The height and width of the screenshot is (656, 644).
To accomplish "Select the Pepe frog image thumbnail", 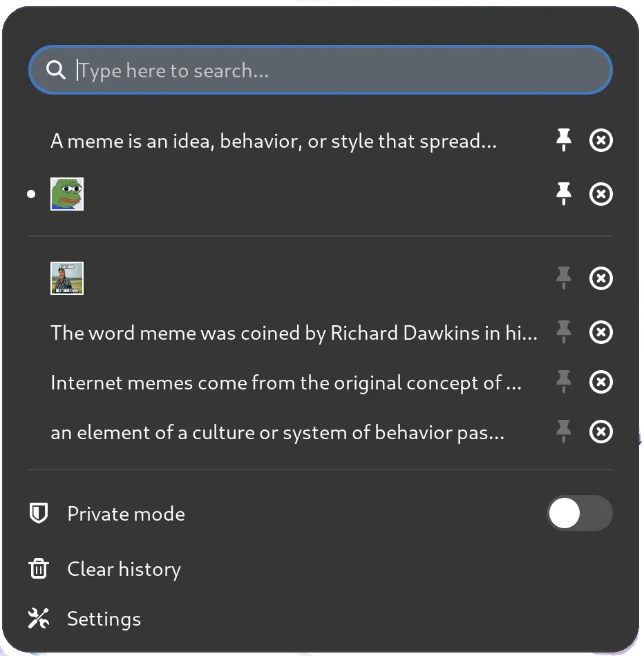I will tap(67, 194).
